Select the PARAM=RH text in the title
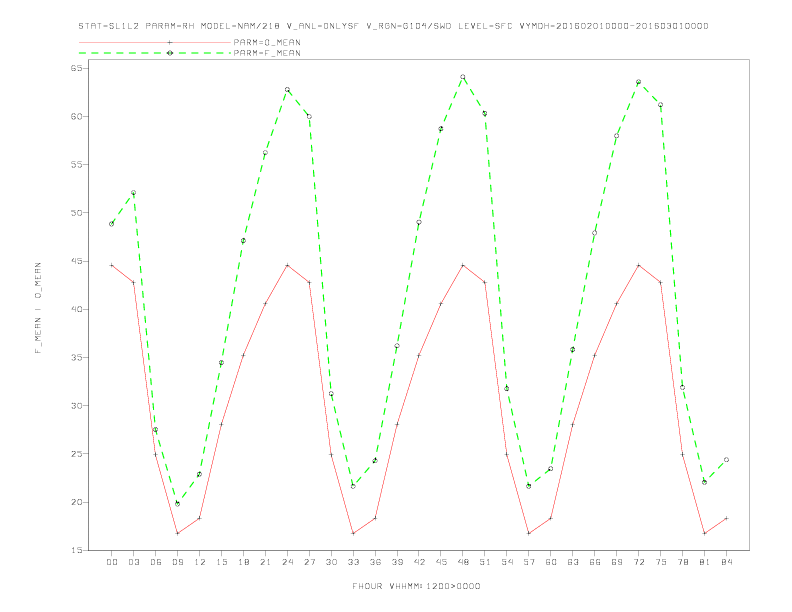 point(170,26)
